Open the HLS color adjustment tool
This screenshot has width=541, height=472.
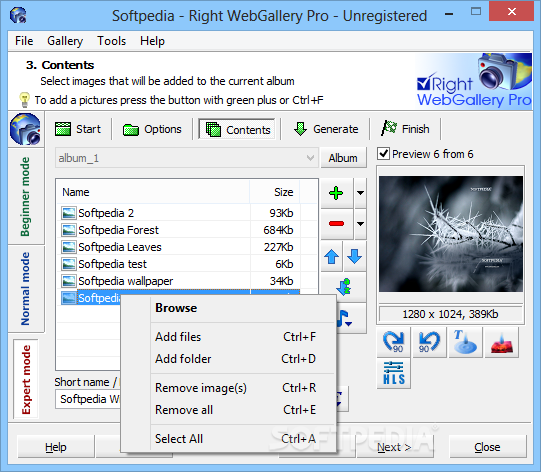coord(394,373)
